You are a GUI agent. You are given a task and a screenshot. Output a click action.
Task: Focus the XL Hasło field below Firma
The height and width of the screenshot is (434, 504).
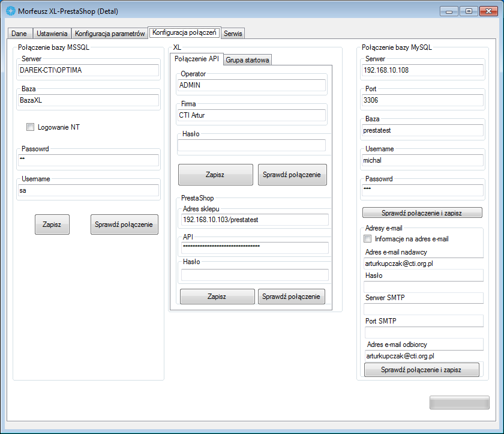251,145
